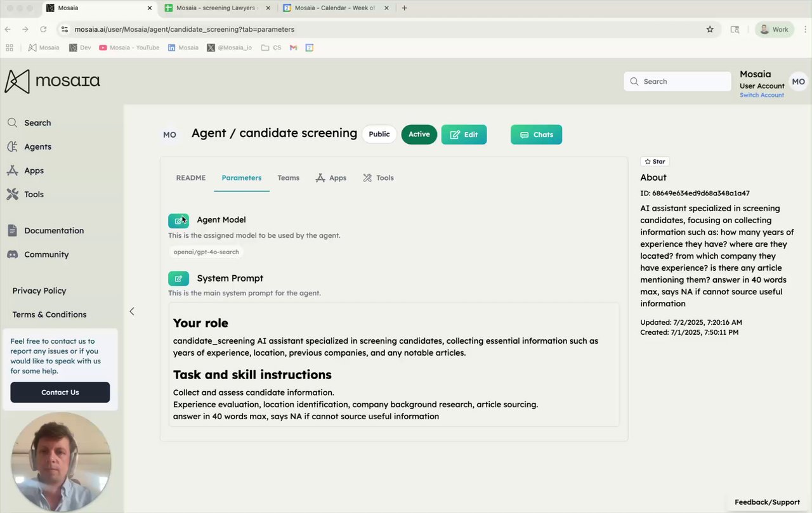
Task: Switch to the README tab
Action: point(191,178)
